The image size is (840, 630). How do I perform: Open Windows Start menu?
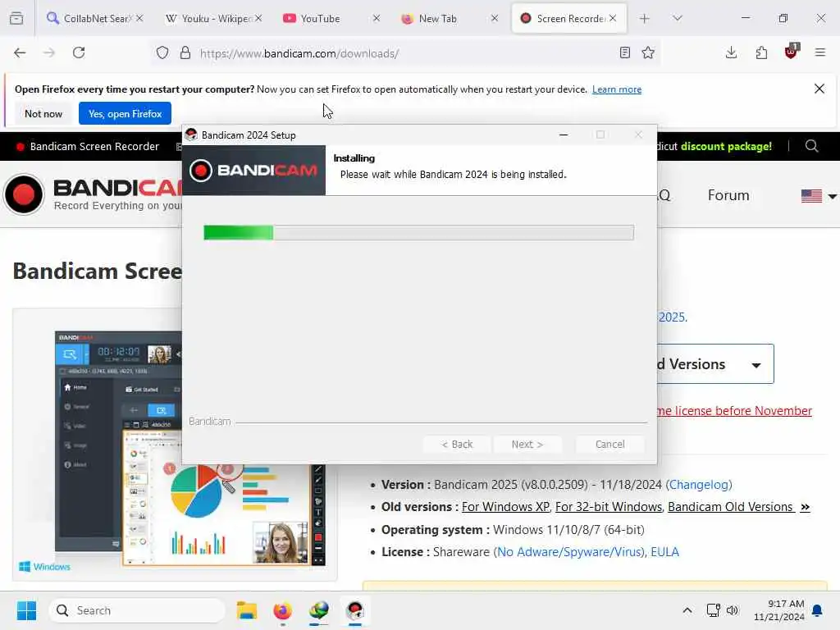[26, 610]
